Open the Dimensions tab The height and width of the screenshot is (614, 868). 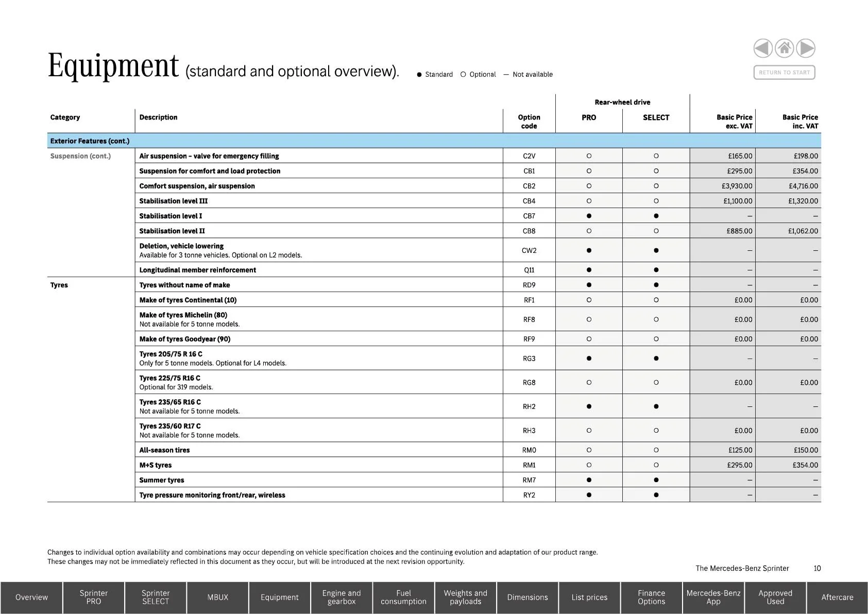527,598
